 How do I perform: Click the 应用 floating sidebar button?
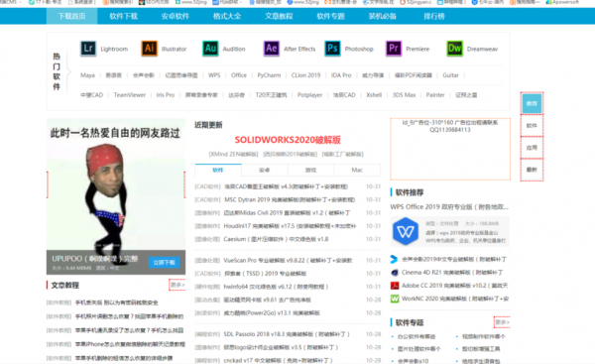tap(532, 148)
